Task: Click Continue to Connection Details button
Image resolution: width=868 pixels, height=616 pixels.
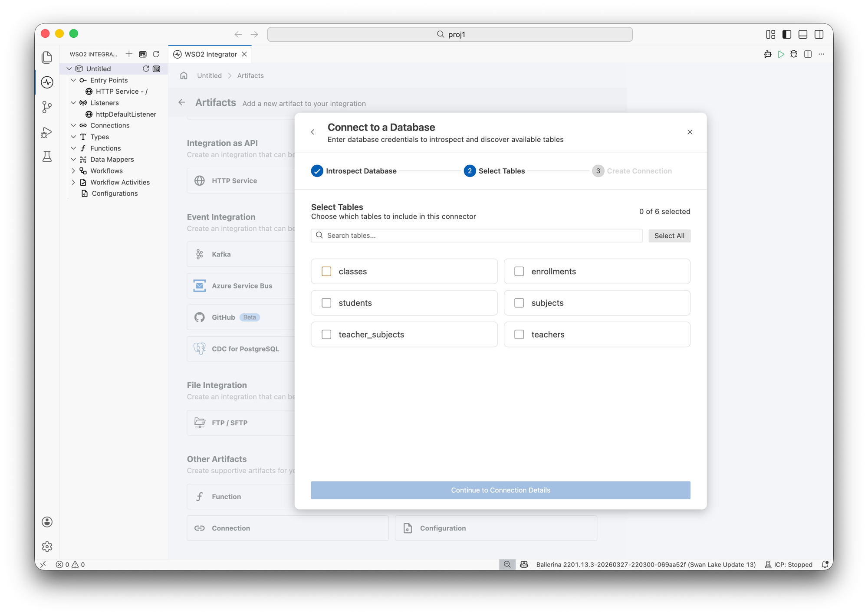Action: (500, 490)
